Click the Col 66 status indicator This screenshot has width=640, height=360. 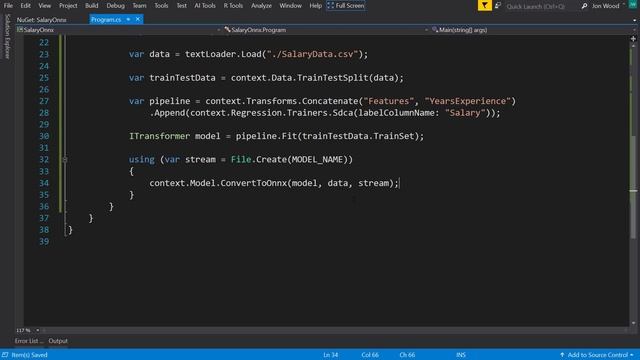pyautogui.click(x=370, y=355)
